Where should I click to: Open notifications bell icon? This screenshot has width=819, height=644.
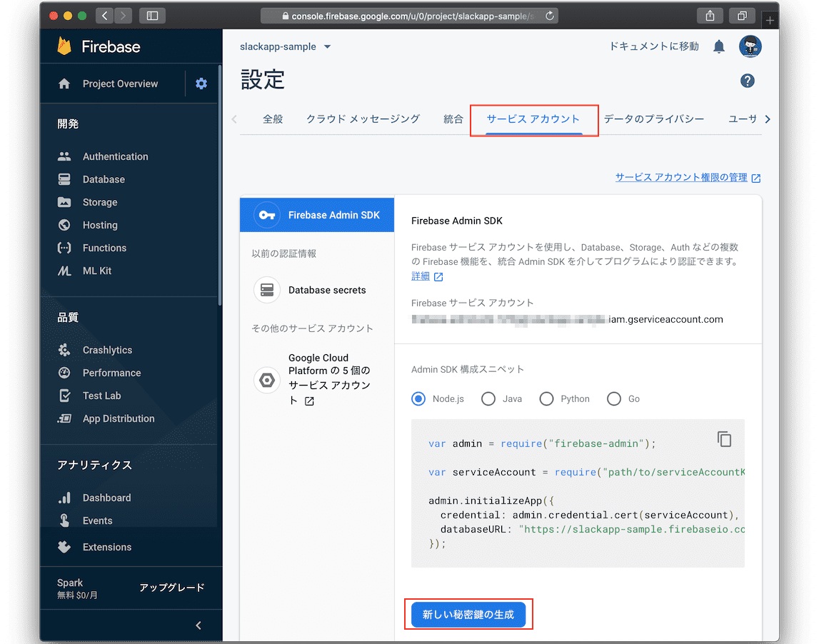click(x=719, y=46)
